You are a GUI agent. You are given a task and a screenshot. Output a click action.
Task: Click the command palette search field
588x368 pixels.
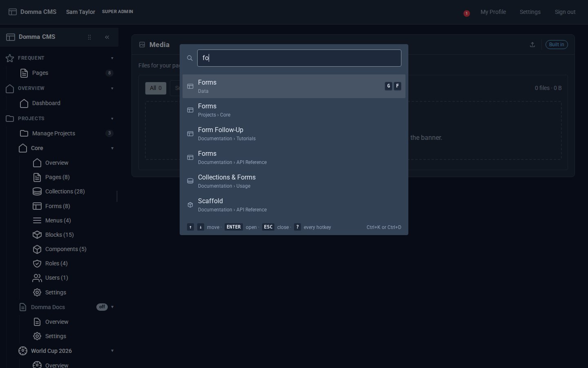(299, 58)
